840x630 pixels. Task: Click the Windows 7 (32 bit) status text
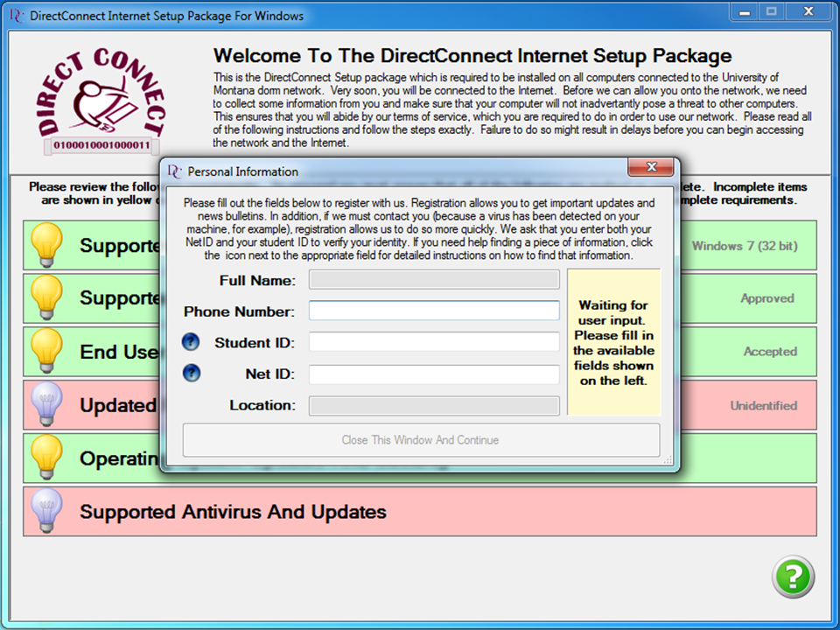click(x=745, y=246)
